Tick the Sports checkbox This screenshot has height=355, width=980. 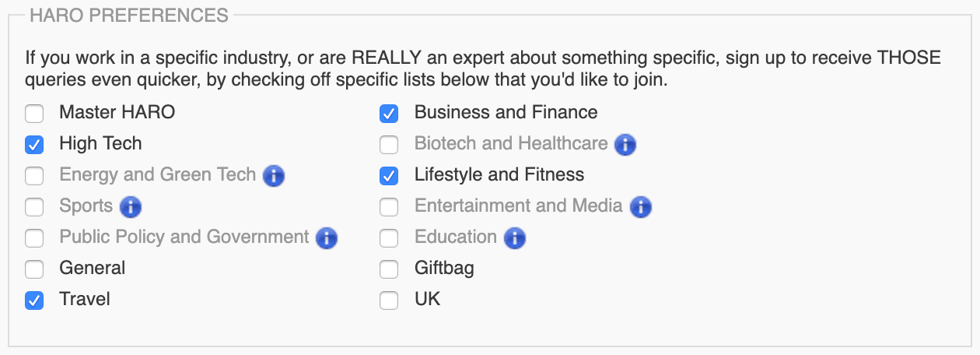(34, 207)
